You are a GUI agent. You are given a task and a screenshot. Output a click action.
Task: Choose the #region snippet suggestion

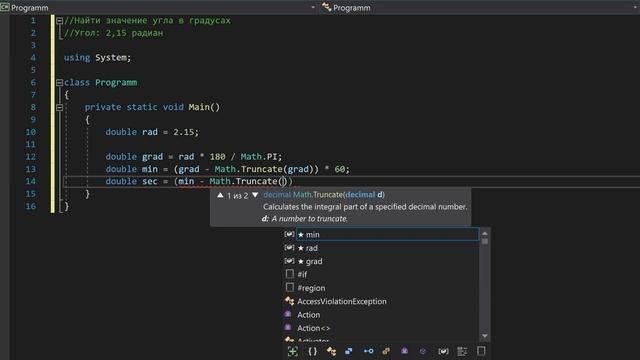tap(382, 288)
